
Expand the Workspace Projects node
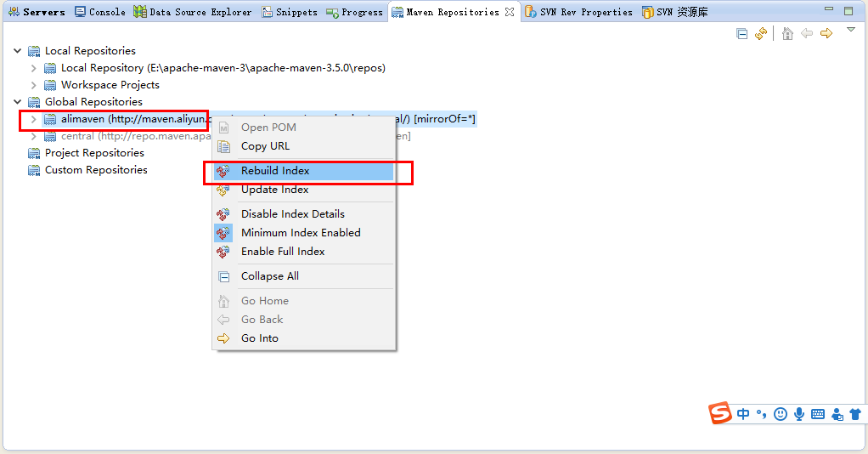(34, 85)
